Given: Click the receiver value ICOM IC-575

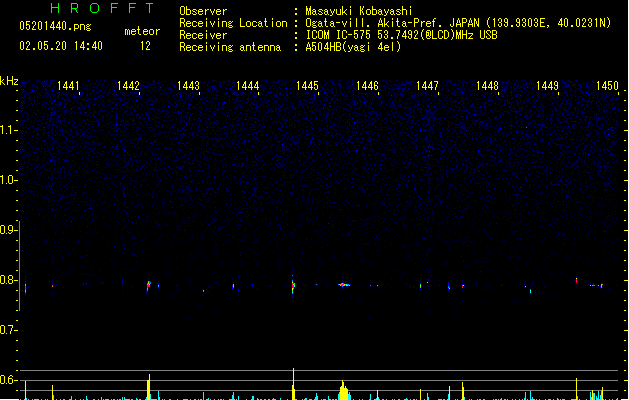Looking at the screenshot, I should (402, 35).
